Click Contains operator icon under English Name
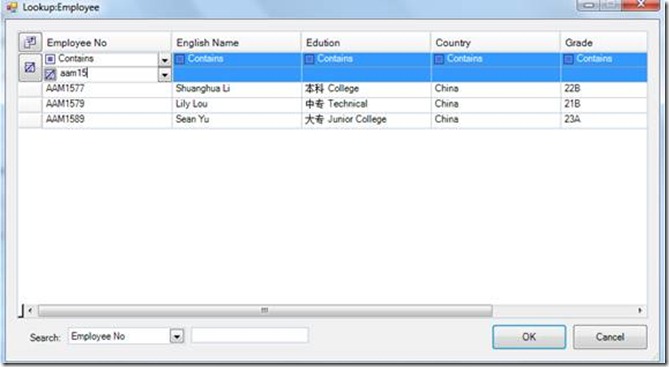669x367 pixels. 180,59
